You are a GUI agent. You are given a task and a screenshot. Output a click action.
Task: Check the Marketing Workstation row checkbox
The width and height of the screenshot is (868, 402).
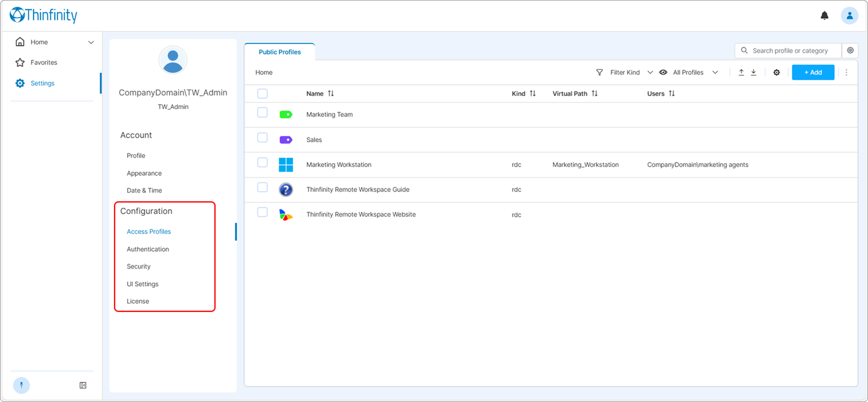point(262,162)
